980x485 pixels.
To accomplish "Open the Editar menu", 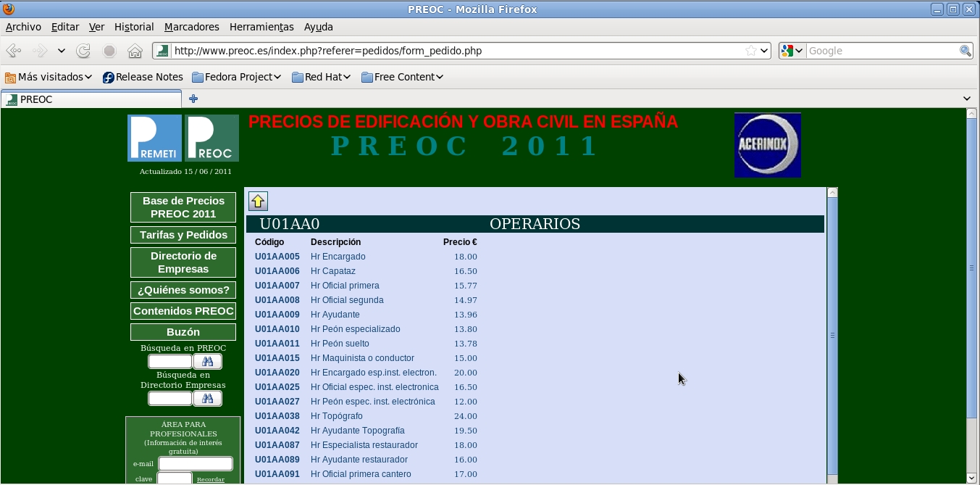I will (x=65, y=27).
